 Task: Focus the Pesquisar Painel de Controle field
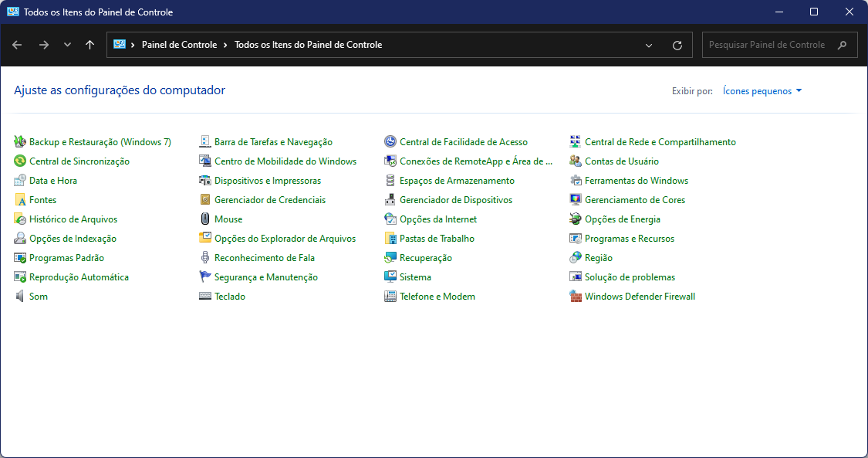click(779, 45)
